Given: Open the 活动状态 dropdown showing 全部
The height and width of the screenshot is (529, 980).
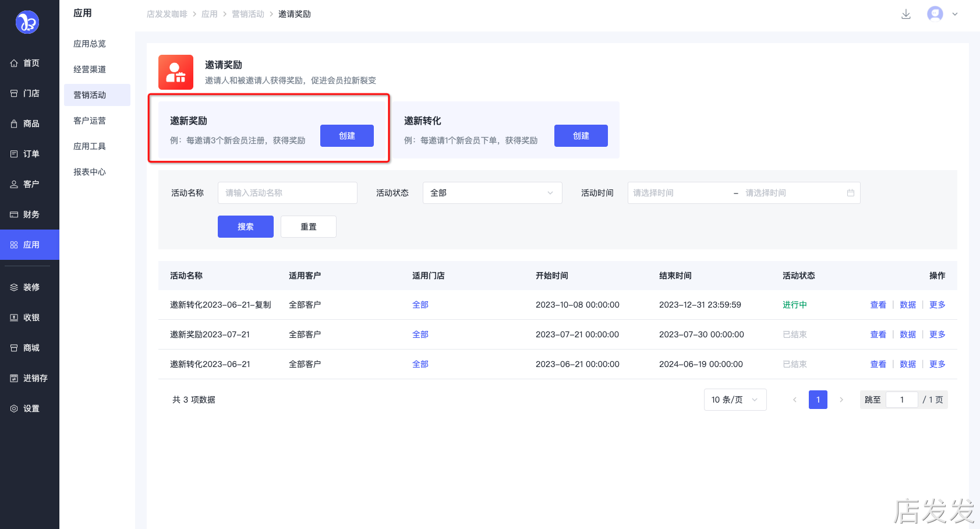Looking at the screenshot, I should 493,193.
